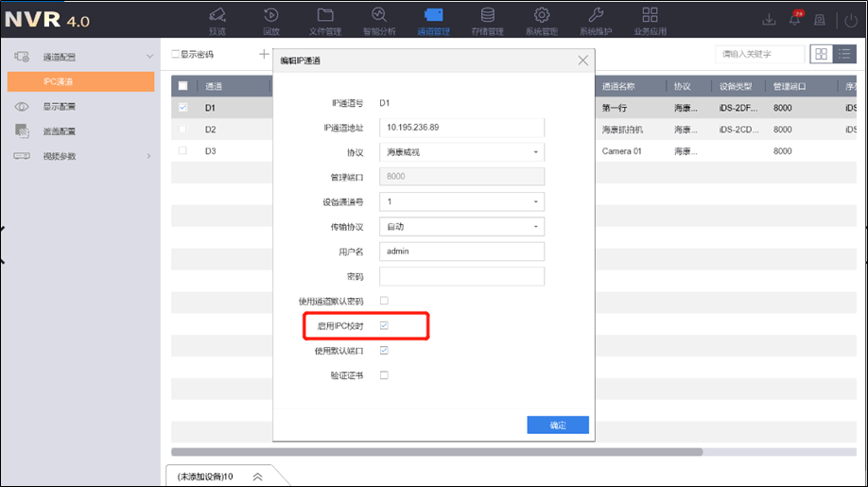
Task: Click the keyword search box
Action: 759,54
